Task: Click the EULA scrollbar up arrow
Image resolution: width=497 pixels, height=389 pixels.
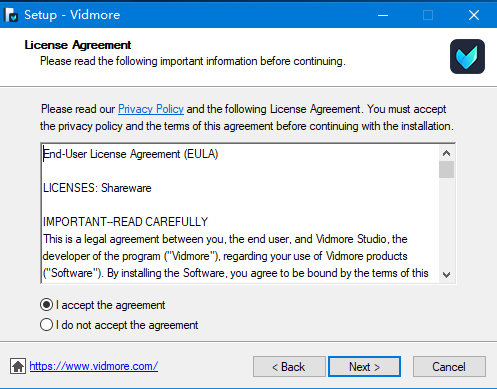Action: (x=446, y=153)
